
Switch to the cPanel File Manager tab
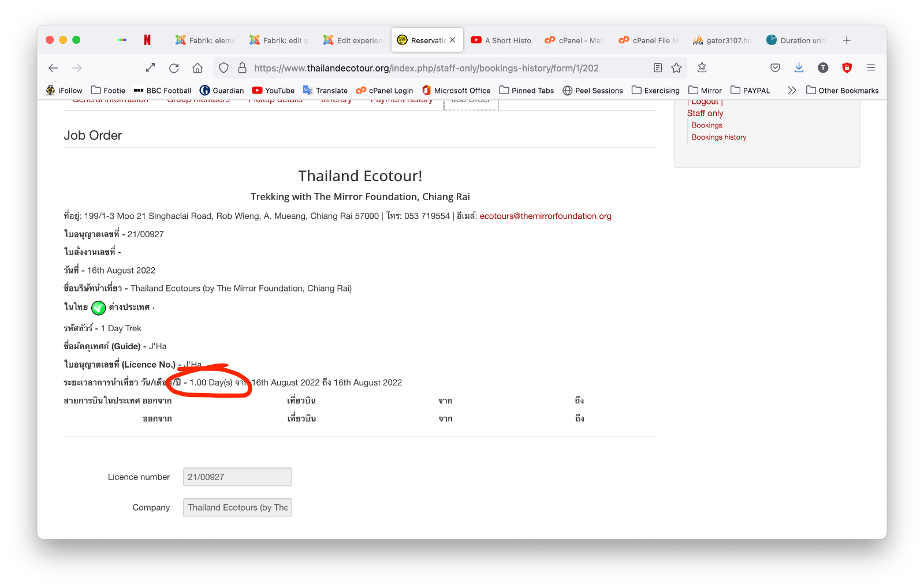tap(648, 40)
